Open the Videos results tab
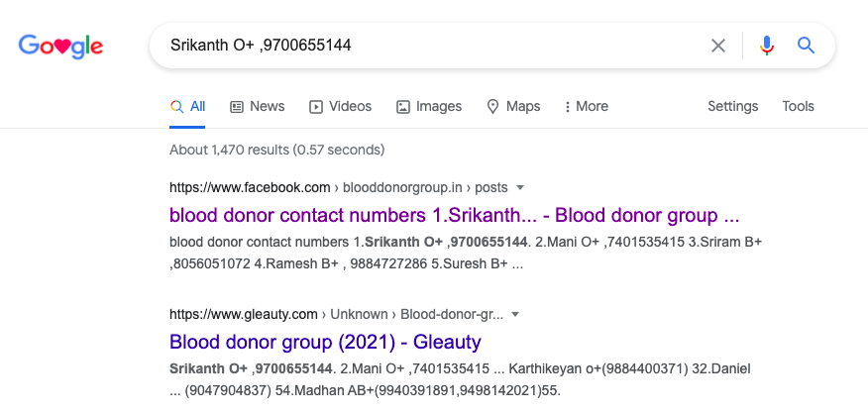 click(340, 107)
